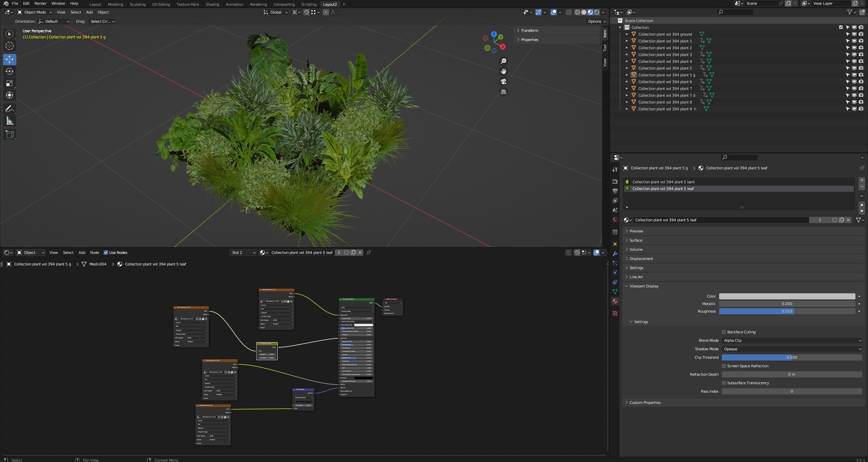Activate the Transform tool
The height and width of the screenshot is (462, 868).
9,95
